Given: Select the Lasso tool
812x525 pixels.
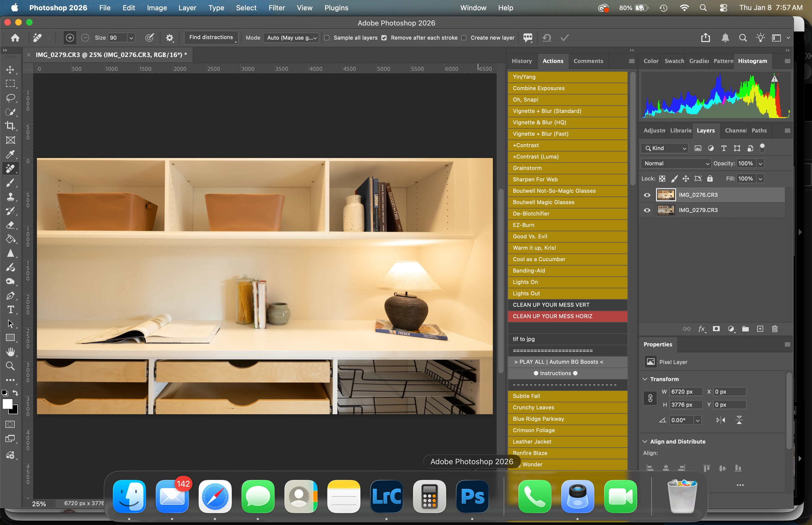Looking at the screenshot, I should pos(10,98).
